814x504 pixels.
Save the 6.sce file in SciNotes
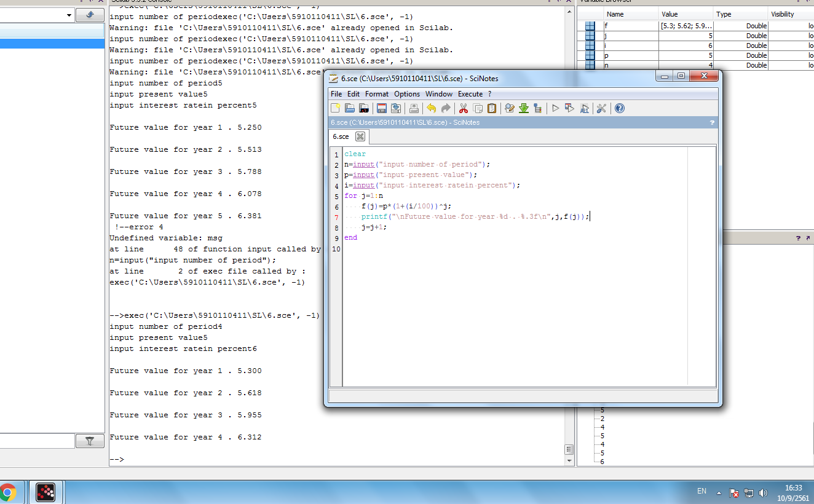point(382,108)
